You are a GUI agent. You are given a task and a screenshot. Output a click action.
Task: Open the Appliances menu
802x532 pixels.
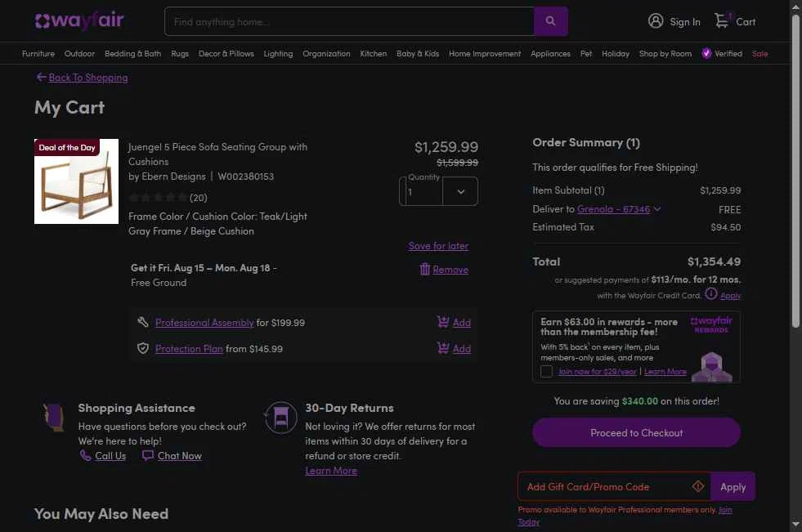(550, 53)
